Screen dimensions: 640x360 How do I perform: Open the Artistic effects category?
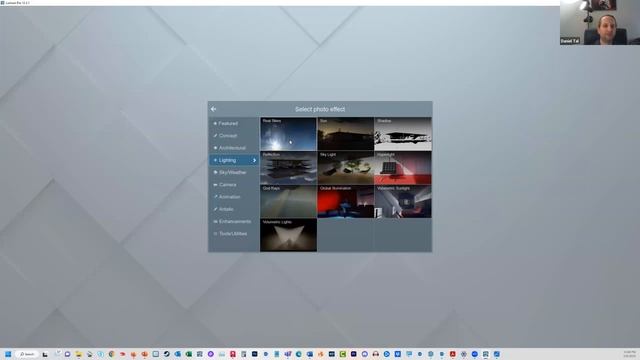tap(234, 209)
